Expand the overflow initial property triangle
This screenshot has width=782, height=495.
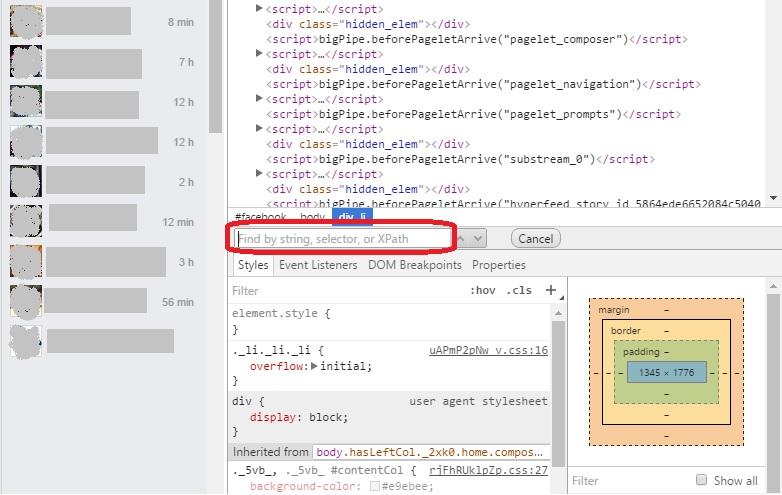coord(314,366)
